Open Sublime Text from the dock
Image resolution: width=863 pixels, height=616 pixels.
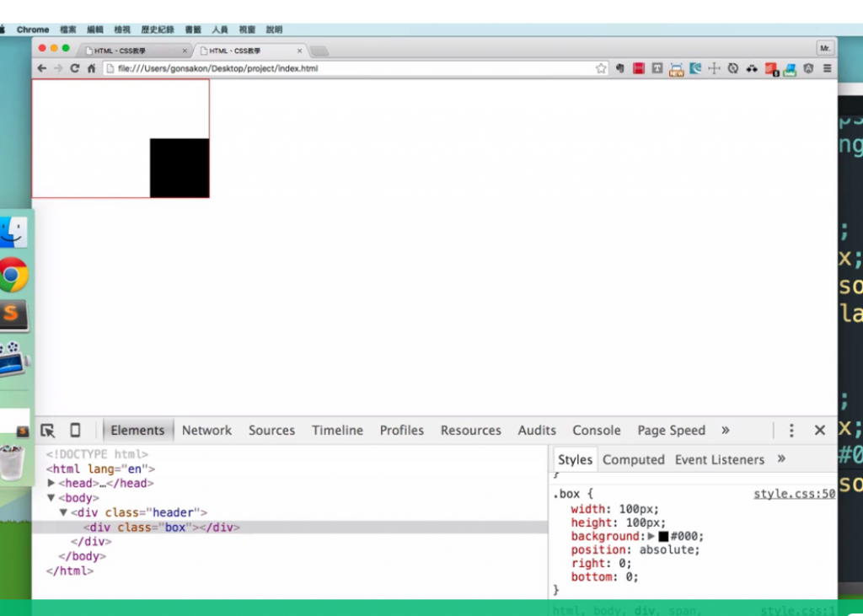[12, 315]
